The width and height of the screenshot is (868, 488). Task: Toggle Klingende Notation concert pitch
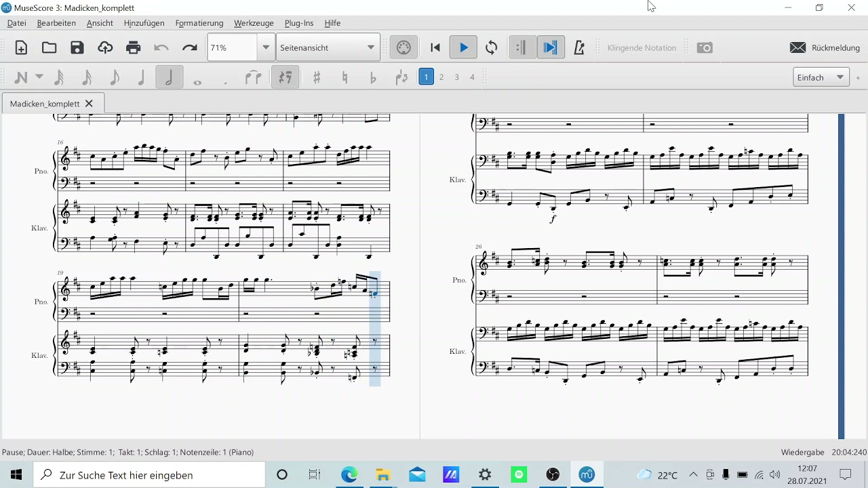click(x=642, y=48)
